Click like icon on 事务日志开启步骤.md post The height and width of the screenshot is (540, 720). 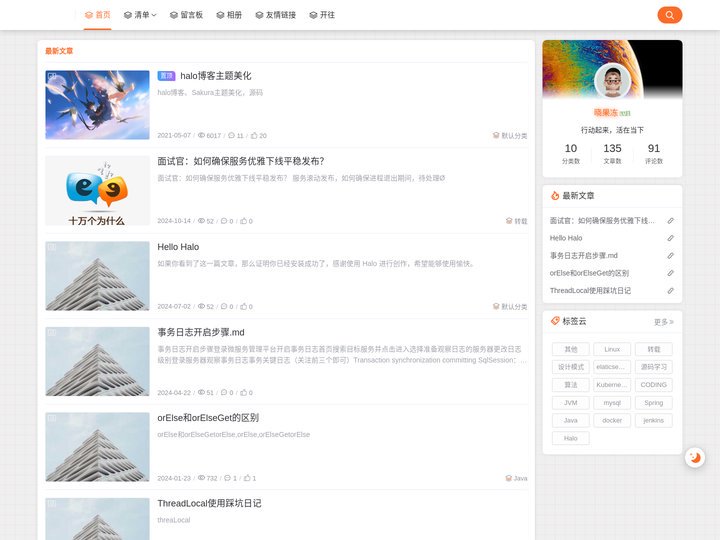243,393
